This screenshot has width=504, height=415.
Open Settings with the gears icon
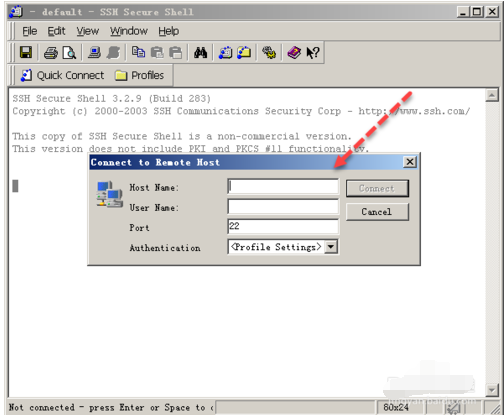click(x=269, y=52)
